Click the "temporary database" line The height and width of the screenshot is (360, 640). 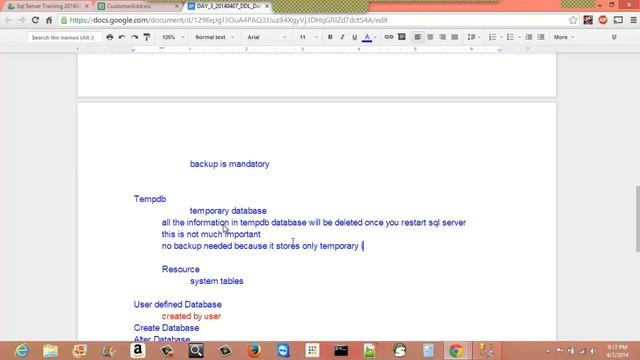coord(228,211)
